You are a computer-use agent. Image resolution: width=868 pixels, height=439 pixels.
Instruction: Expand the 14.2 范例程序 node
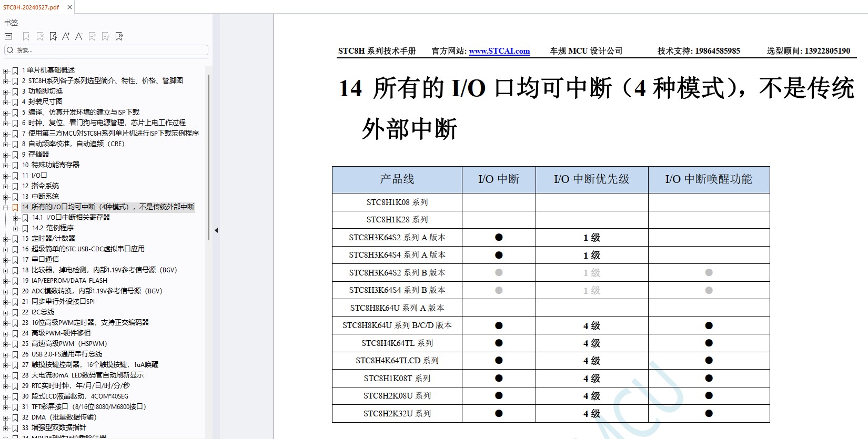pos(15,228)
